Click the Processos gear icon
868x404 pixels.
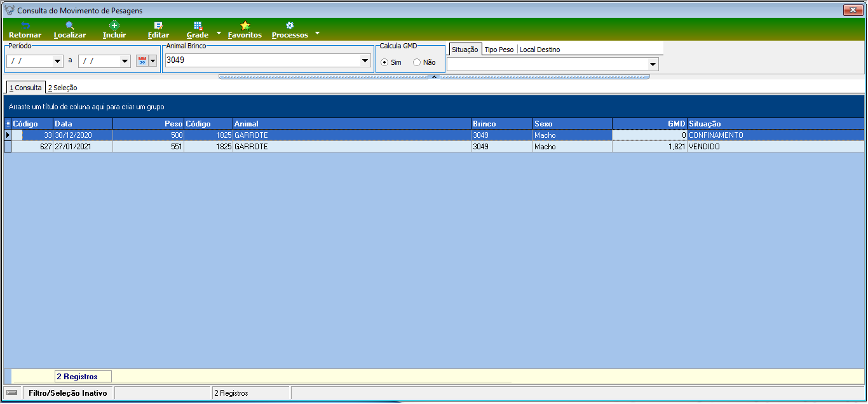tap(290, 25)
